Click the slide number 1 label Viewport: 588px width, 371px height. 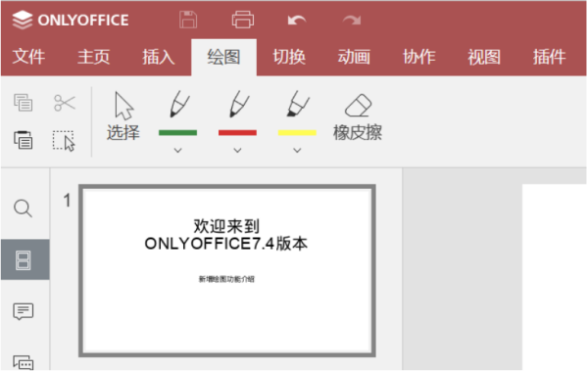67,201
